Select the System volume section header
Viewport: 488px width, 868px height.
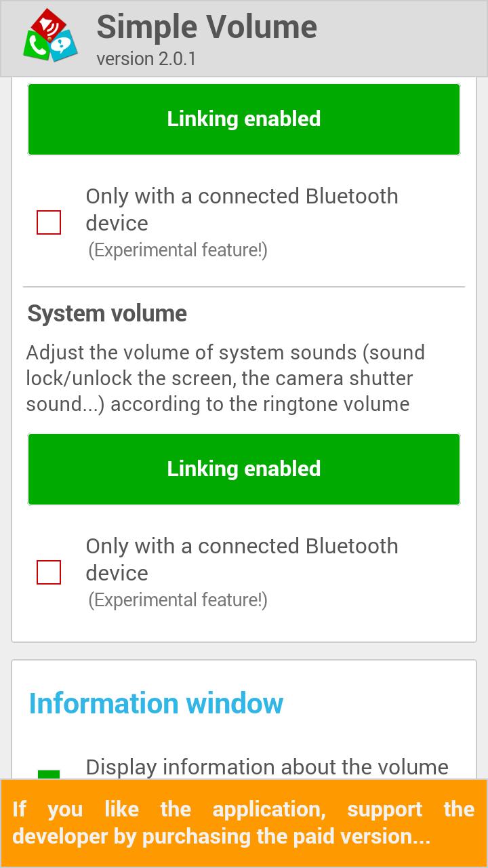[x=106, y=313]
